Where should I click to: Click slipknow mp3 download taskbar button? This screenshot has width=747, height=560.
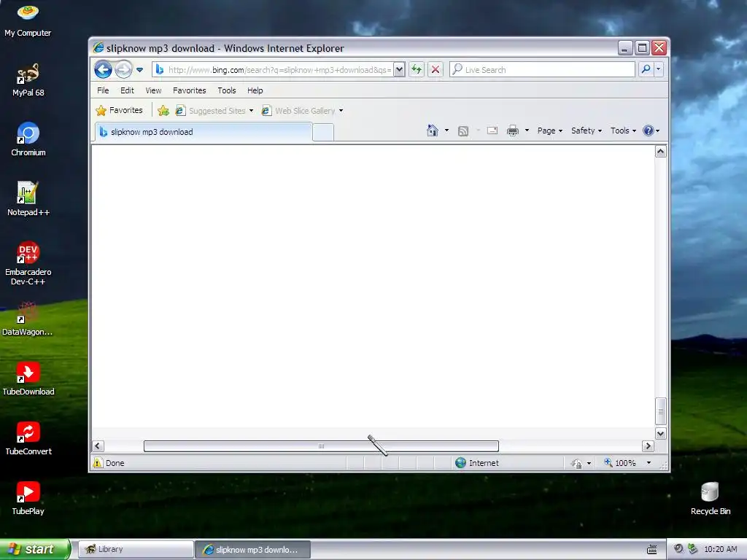[253, 550]
